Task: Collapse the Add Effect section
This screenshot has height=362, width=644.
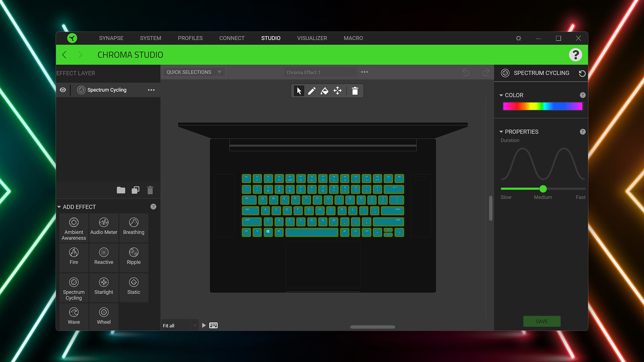Action: click(59, 207)
